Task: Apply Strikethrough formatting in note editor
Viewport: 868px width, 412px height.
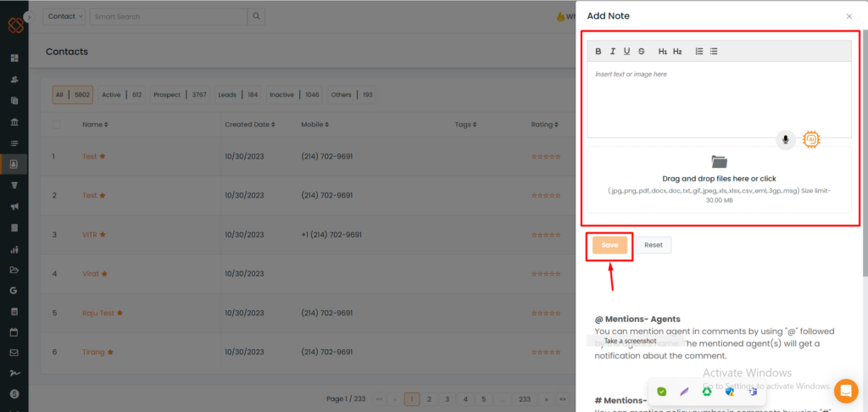Action: 642,52
